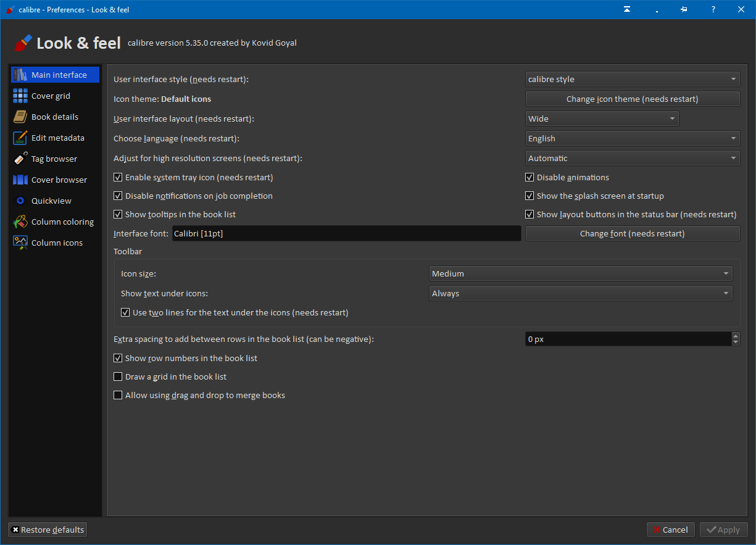Viewport: 756px width, 545px height.
Task: Select the Tag browser section
Action: coord(55,159)
